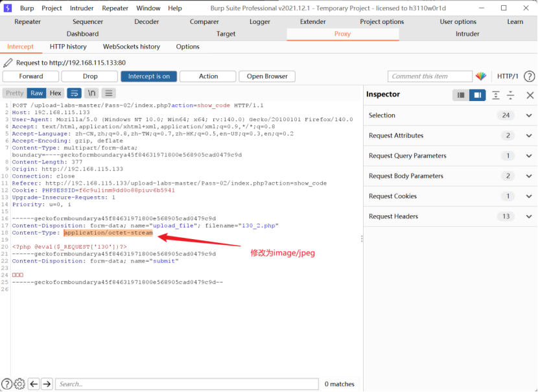Image resolution: width=538 pixels, height=392 pixels.
Task: Open the Comparer tab
Action: point(204,21)
